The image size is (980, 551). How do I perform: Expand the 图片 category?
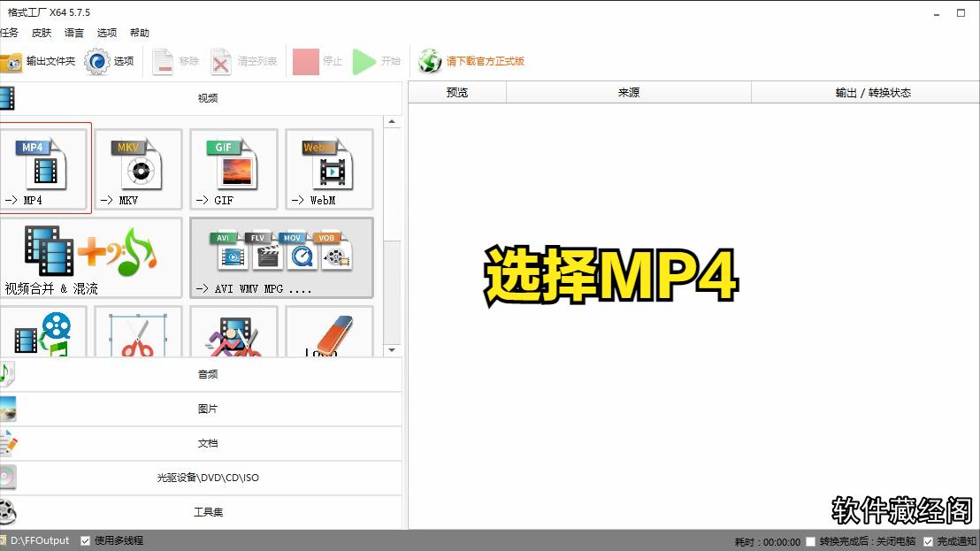coord(208,409)
